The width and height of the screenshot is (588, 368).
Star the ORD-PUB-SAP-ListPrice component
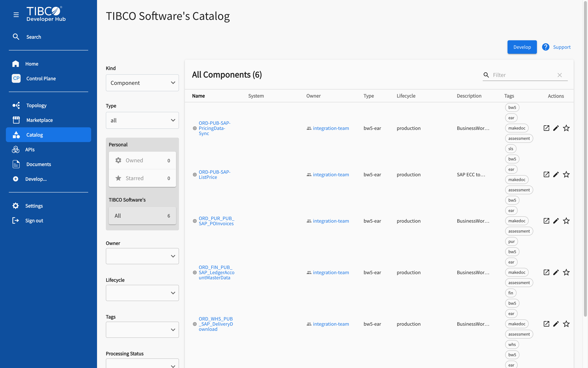tap(566, 174)
